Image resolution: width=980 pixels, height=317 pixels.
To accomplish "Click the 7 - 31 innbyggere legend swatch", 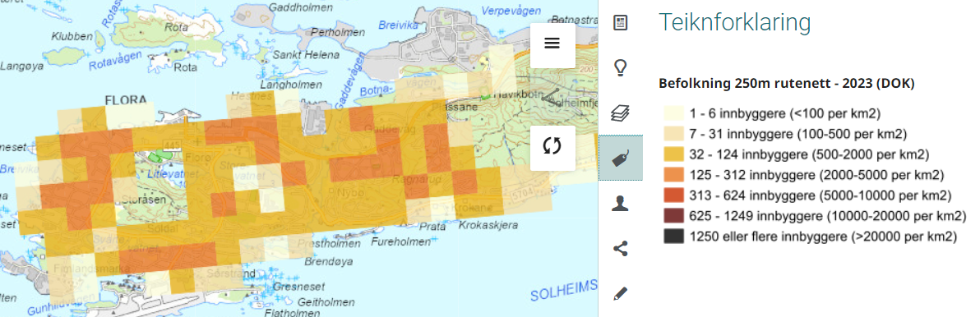I will [x=674, y=134].
